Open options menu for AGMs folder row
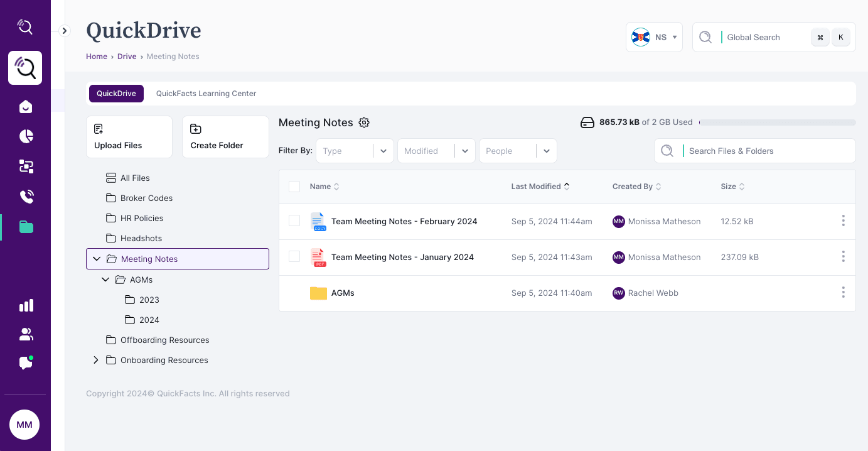This screenshot has width=868, height=451. pos(843,293)
